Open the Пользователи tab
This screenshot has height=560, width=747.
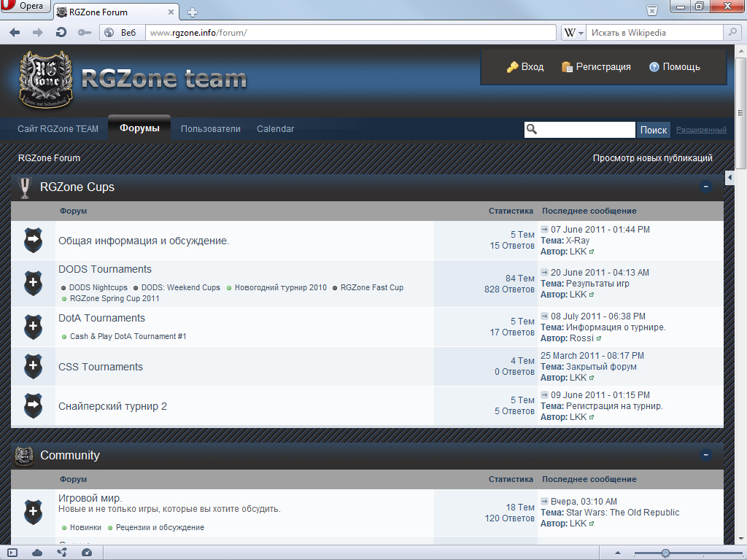pyautogui.click(x=211, y=128)
